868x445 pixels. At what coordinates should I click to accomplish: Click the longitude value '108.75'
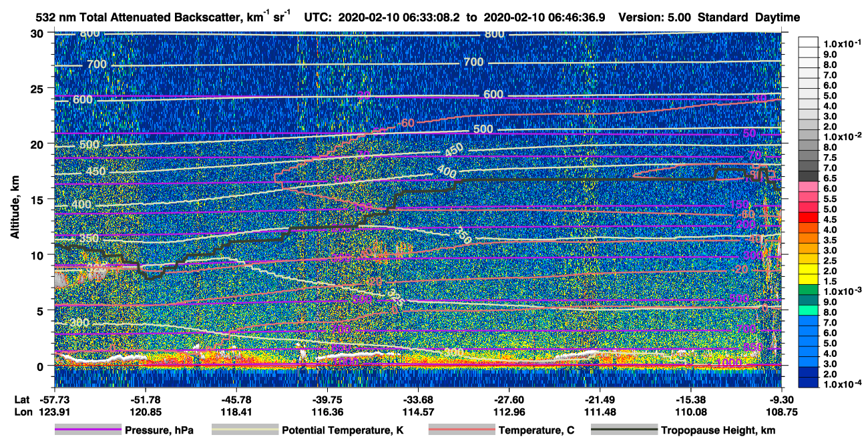coord(781,412)
